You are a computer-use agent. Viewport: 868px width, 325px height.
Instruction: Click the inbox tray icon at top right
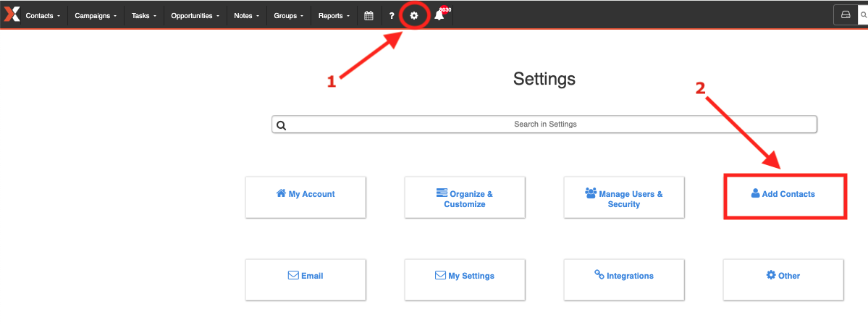[x=846, y=15]
